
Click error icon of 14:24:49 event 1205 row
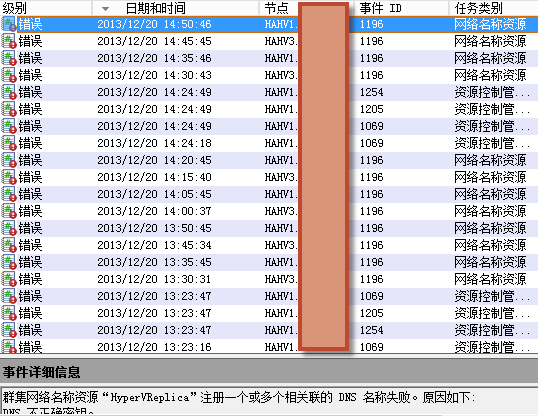pos(9,109)
